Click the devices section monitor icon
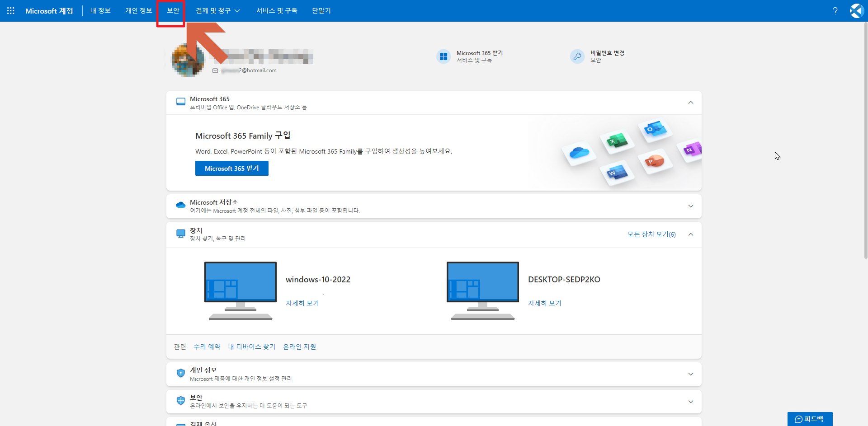 [x=181, y=234]
